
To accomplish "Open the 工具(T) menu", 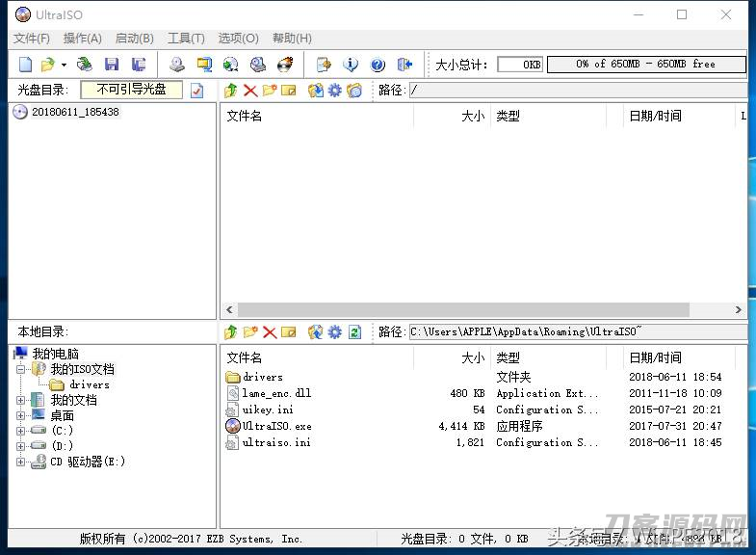I will [x=186, y=39].
